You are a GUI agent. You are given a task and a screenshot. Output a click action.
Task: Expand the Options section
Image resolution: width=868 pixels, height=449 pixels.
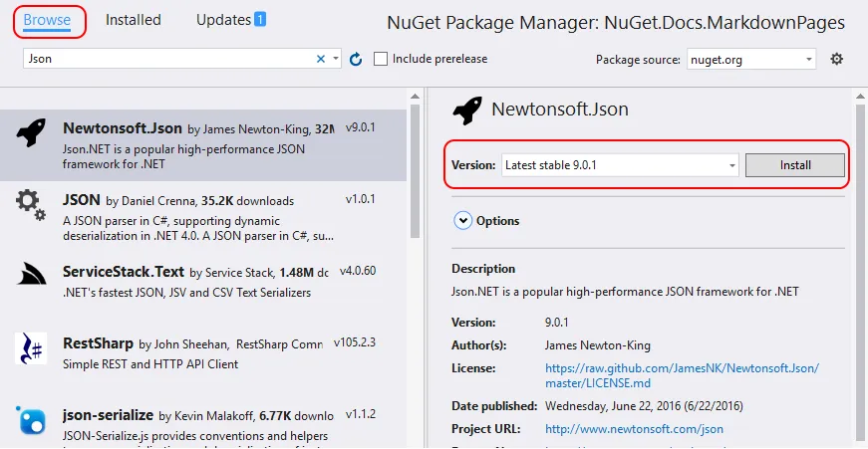click(x=462, y=221)
